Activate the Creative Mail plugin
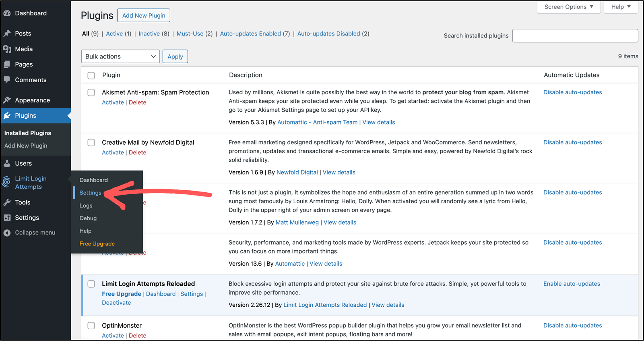This screenshot has height=341, width=644. [x=113, y=152]
